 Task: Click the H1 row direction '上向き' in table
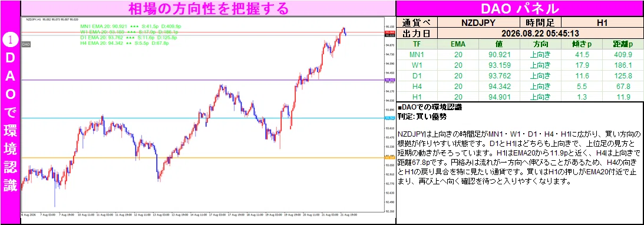[x=540, y=97]
